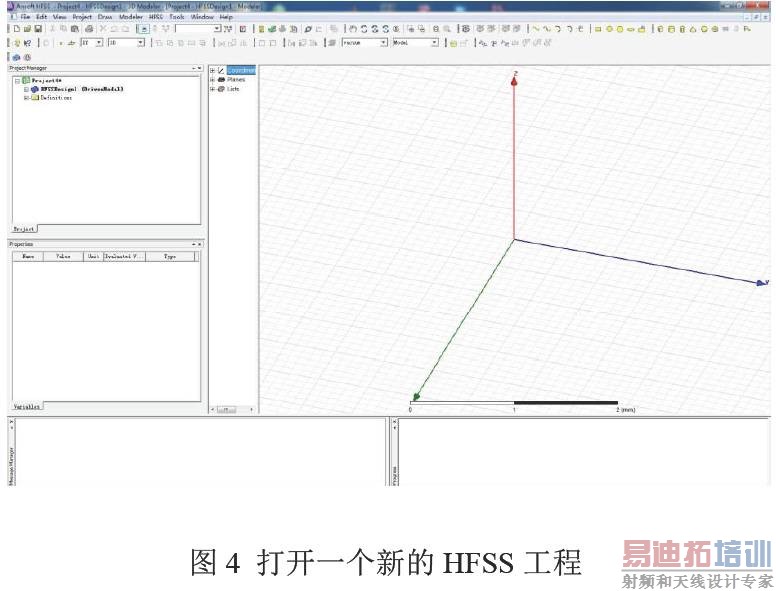Image resolution: width=776 pixels, height=591 pixels.
Task: Open the Model type dropdown
Action: 435,43
